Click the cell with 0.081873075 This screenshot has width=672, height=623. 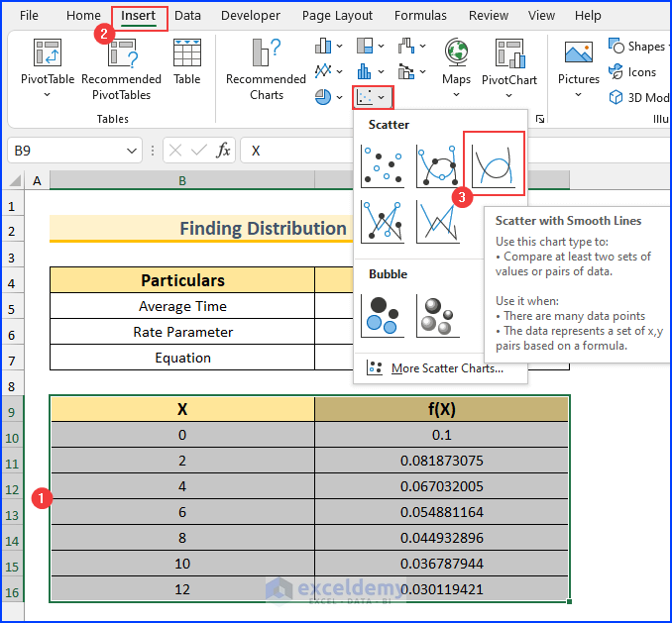coord(442,461)
